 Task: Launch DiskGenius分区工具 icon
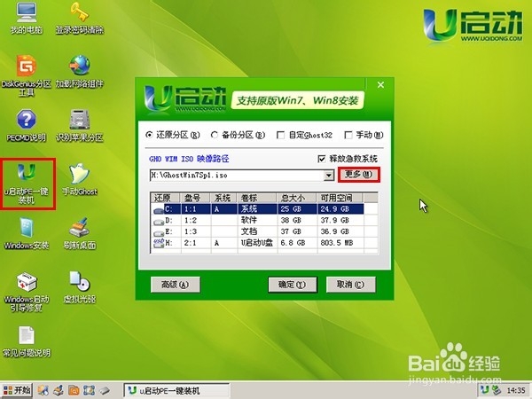tap(27, 75)
